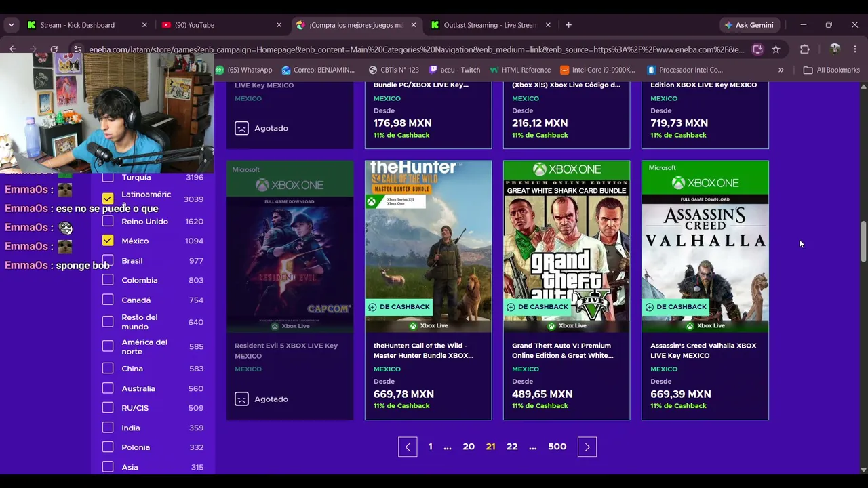Check the Resto del mundo filter
This screenshot has width=868, height=488.
[108, 322]
